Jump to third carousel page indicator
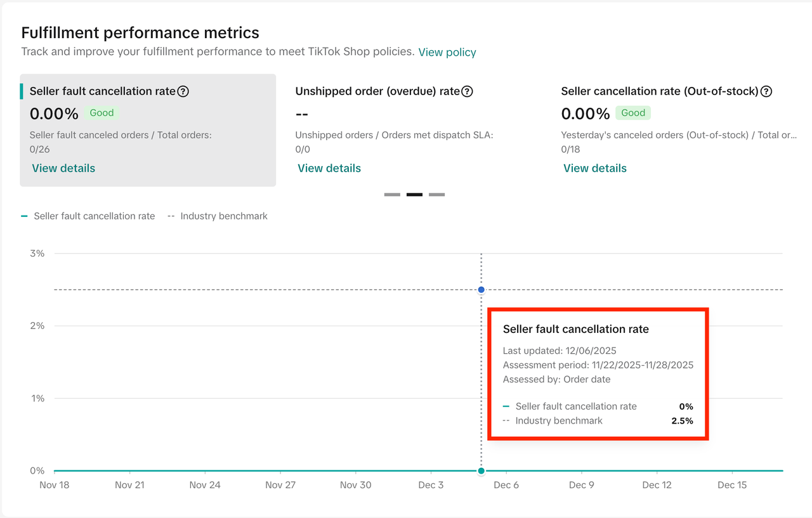 [x=436, y=195]
